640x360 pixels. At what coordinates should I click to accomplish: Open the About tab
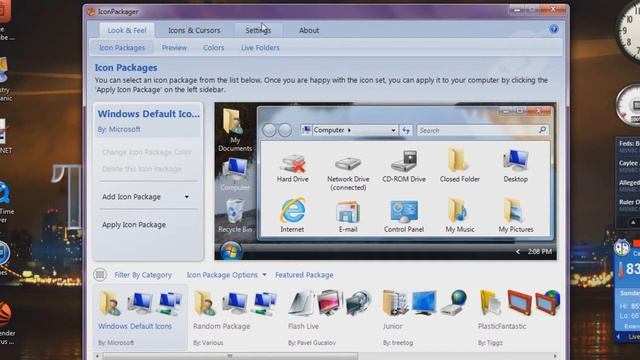pyautogui.click(x=309, y=30)
